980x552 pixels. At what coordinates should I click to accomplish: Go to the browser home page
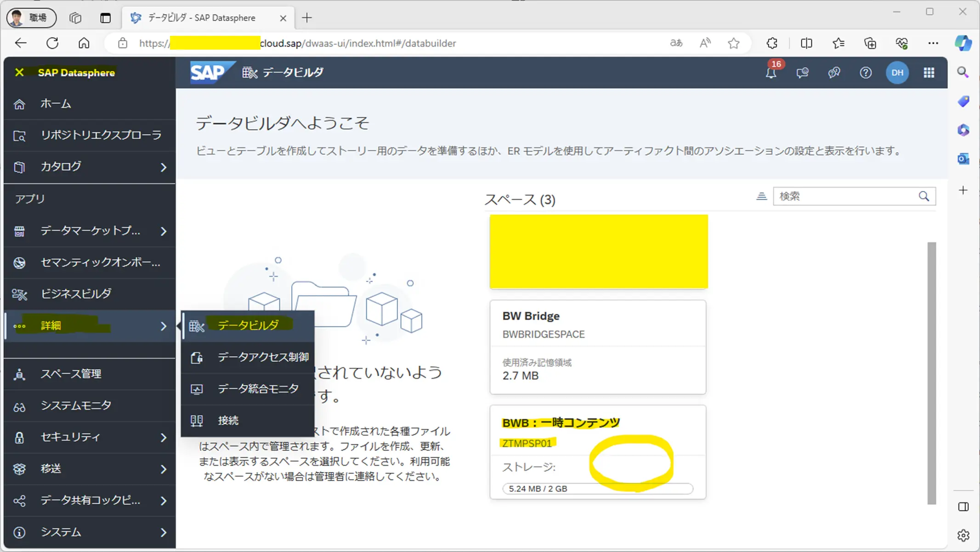84,43
